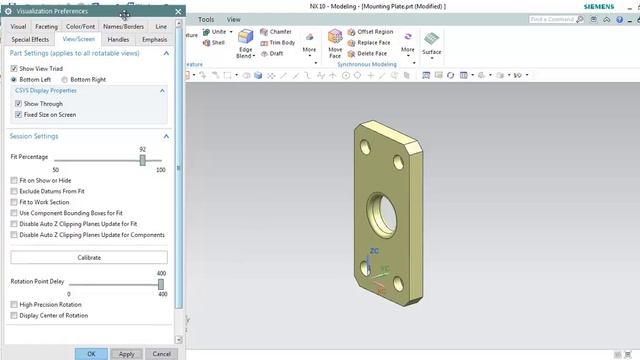Screen dimensions: 640x360
Task: Enable Exclude Datums From Fit
Action: click(14, 191)
